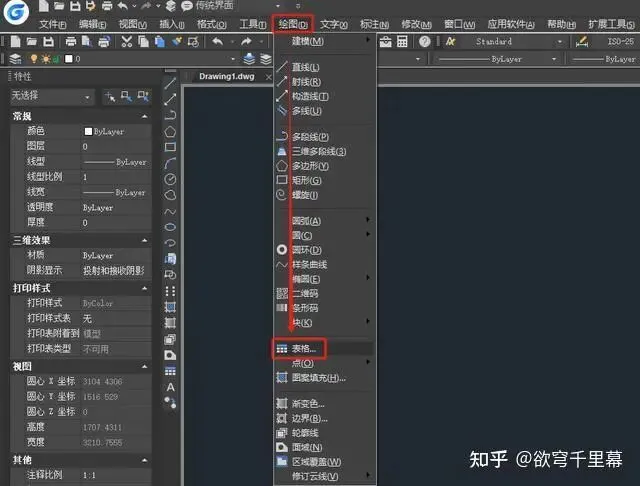Click the 厚度 value field
This screenshot has width=640, height=486.
click(x=116, y=223)
